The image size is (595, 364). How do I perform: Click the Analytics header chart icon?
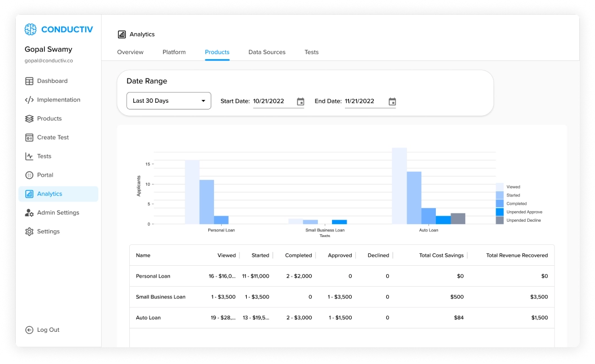(122, 34)
